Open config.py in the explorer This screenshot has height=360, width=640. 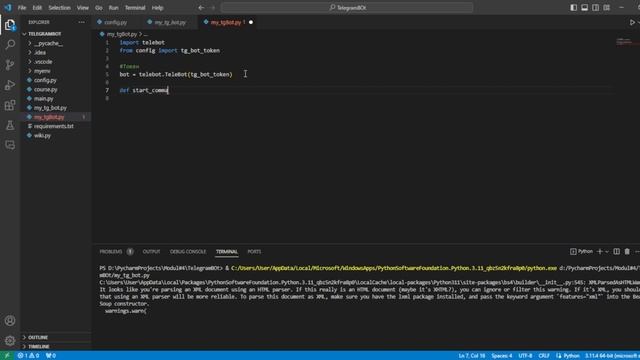pyautogui.click(x=56, y=80)
